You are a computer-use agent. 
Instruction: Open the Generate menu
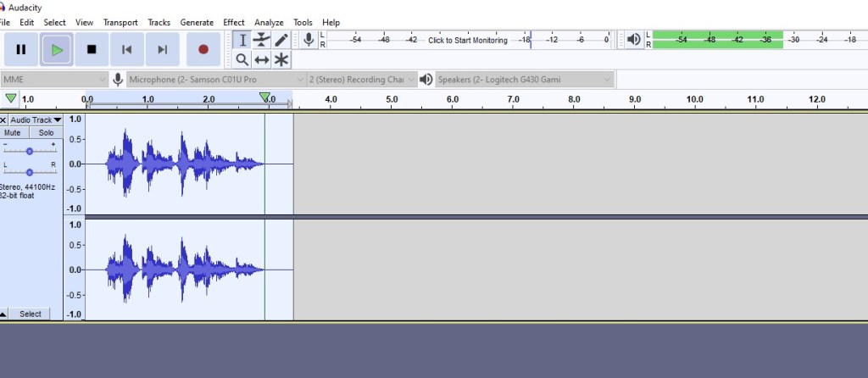197,22
